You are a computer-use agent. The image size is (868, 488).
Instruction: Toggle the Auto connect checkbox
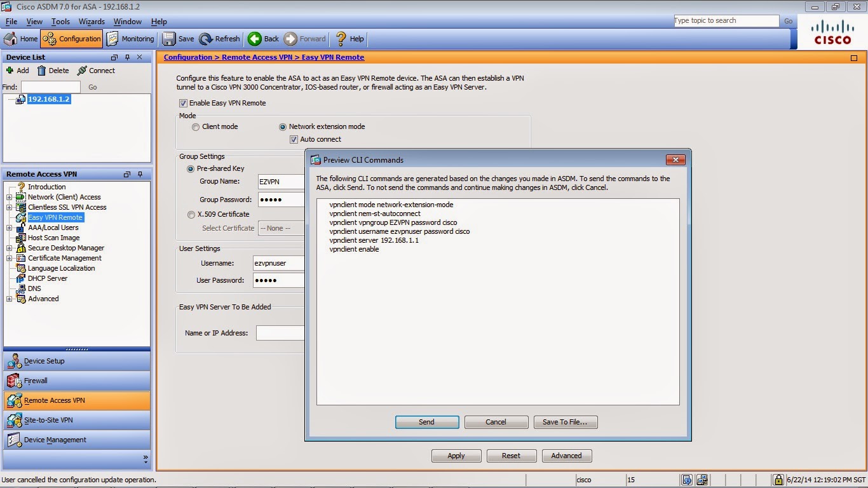point(294,139)
